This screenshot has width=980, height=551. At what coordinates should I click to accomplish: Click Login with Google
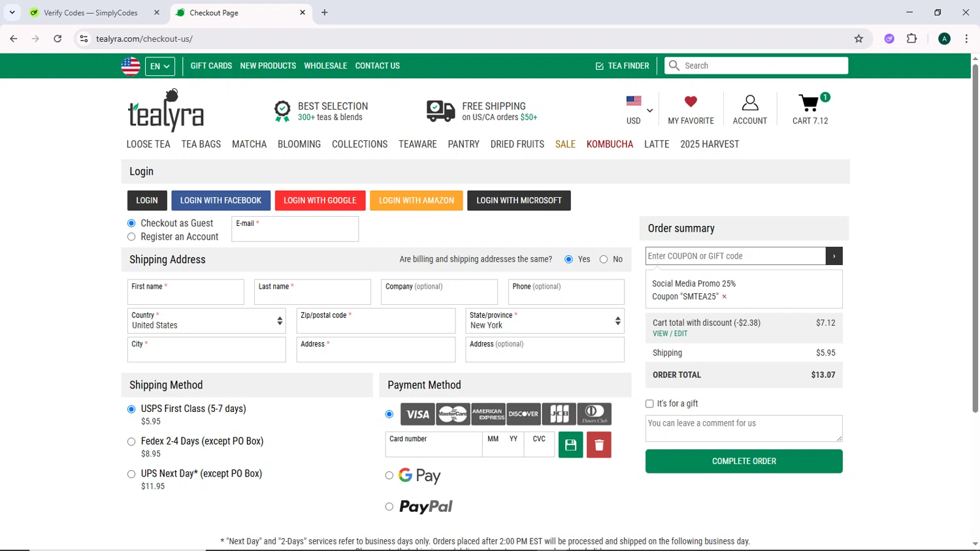click(320, 200)
